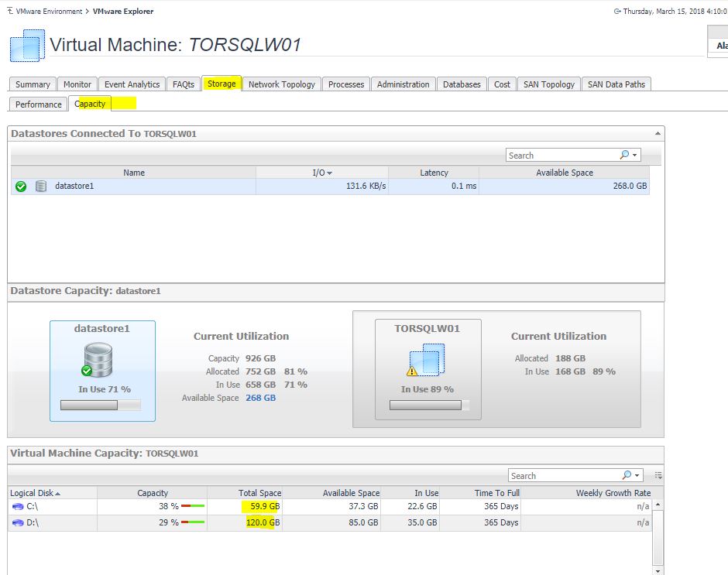
Task: Click the datastore cylinder icon in datastore1 row
Action: coord(41,186)
